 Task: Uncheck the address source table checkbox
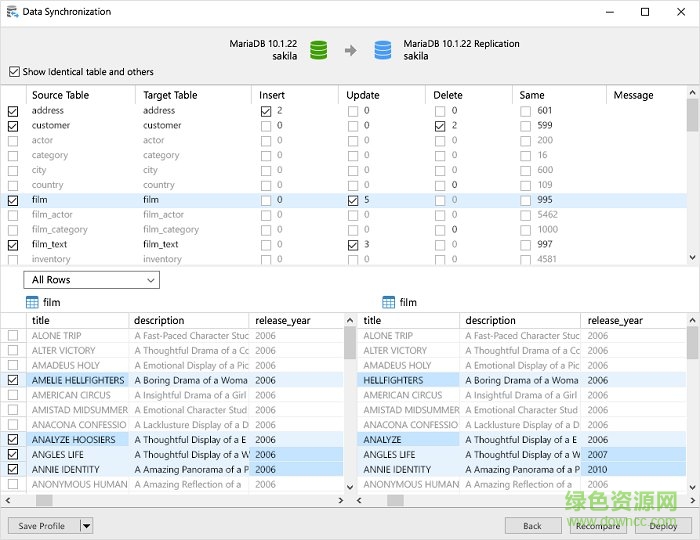click(13, 111)
